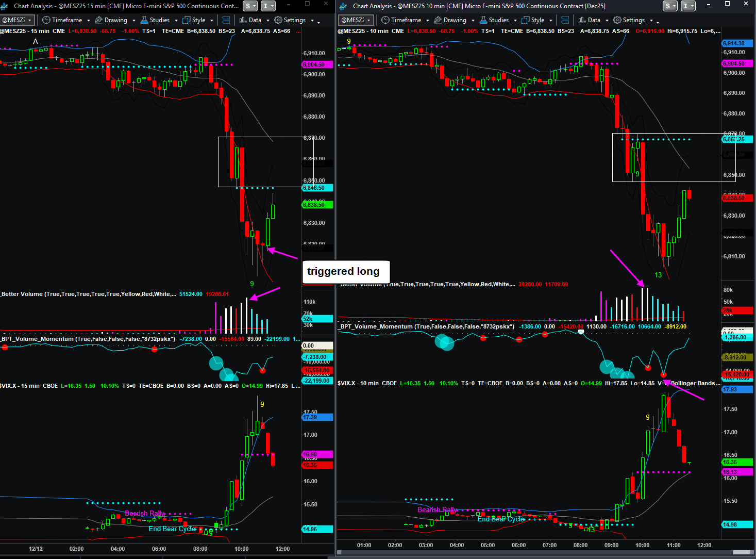Click the magenta 6,904.50 price tag, left axis
The width and height of the screenshot is (756, 559).
pos(317,64)
